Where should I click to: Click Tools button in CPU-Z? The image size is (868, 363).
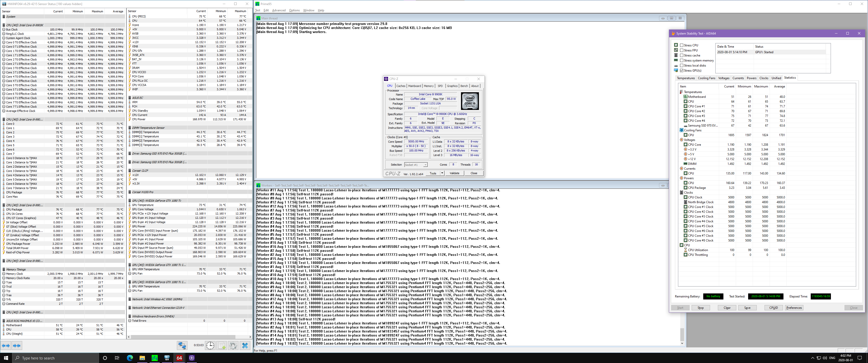[x=433, y=173]
